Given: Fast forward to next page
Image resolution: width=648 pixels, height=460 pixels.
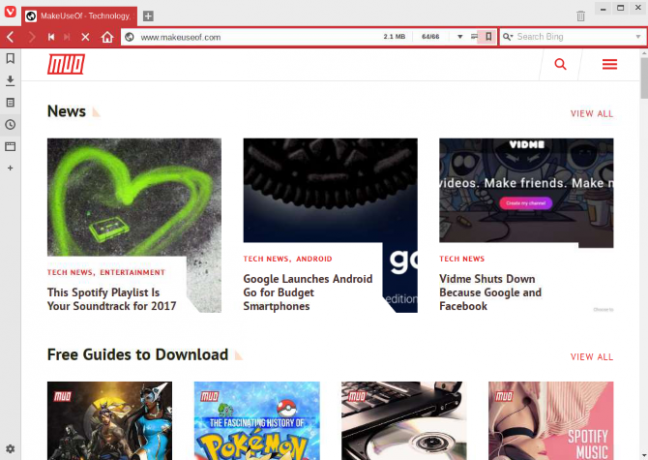Looking at the screenshot, I should click(x=67, y=37).
